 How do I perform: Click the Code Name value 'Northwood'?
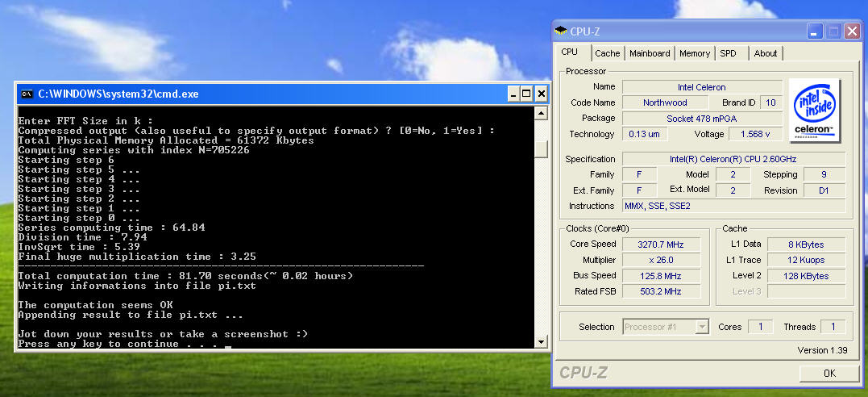(x=665, y=102)
